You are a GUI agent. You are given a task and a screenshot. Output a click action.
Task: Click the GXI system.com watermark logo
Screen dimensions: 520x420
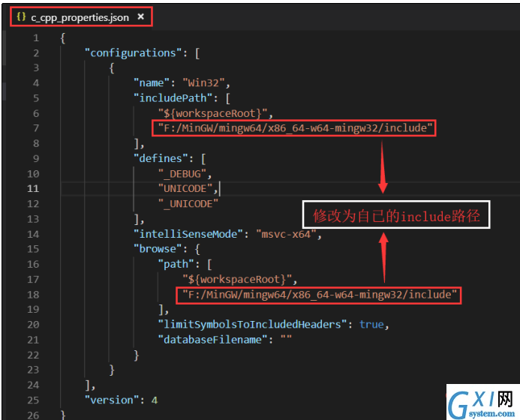tap(482, 403)
